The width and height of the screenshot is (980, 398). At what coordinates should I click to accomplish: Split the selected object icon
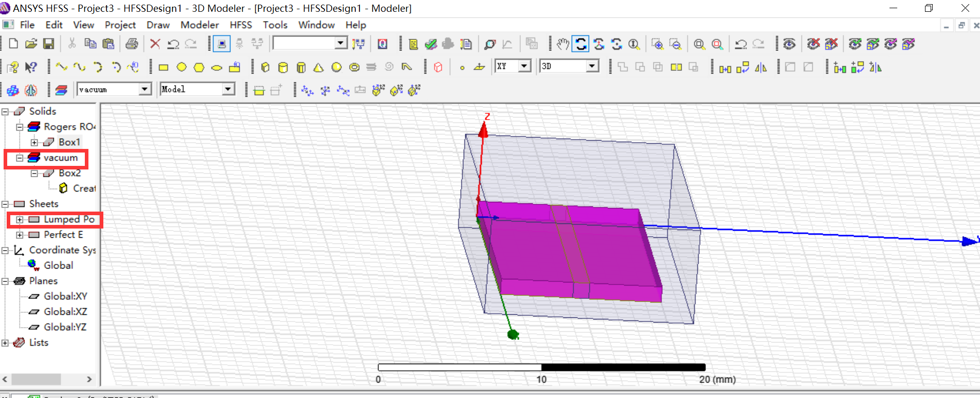(676, 67)
